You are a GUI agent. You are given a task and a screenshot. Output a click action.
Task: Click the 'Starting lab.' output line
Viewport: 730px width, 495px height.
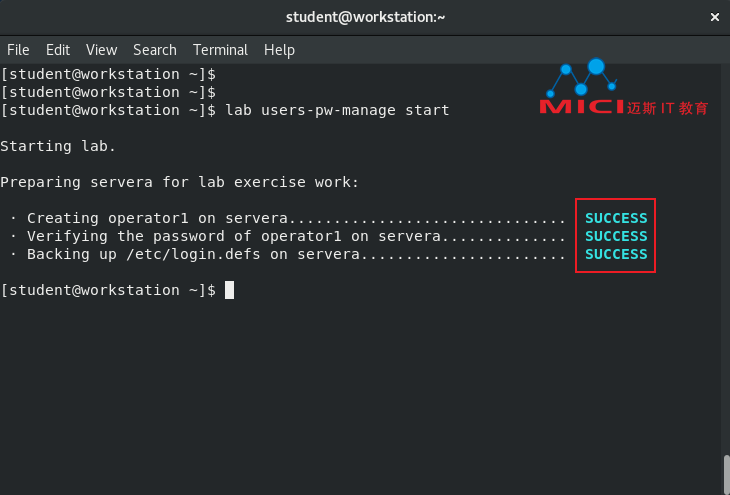click(58, 146)
